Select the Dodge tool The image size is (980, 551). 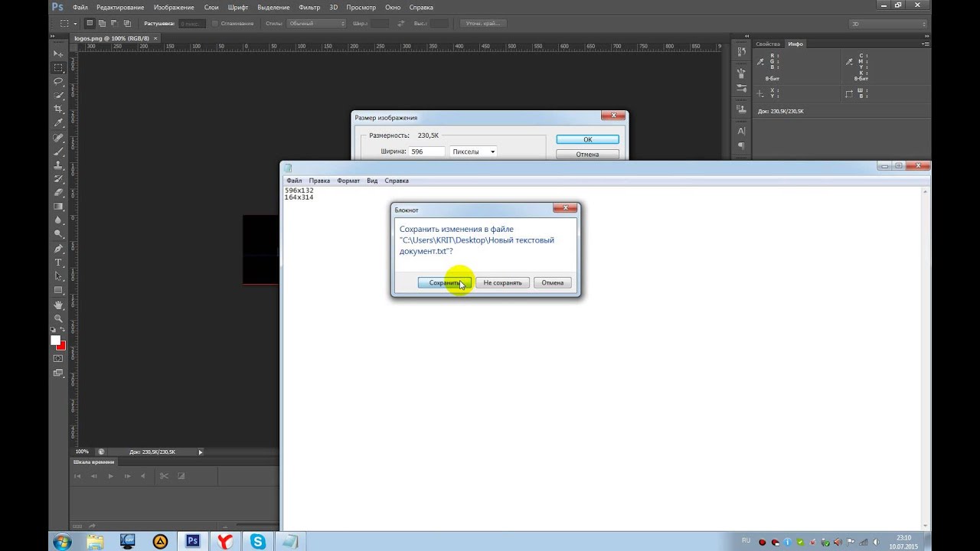coord(58,234)
